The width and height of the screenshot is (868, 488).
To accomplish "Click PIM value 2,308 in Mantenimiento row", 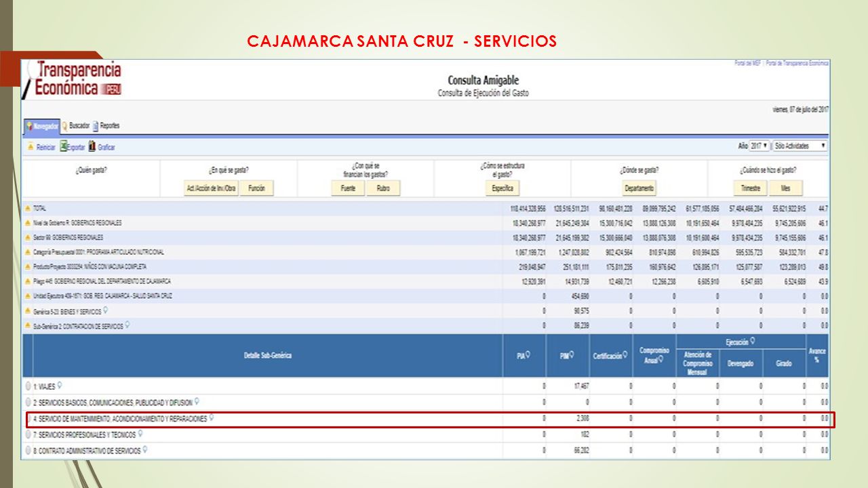I will 583,418.
